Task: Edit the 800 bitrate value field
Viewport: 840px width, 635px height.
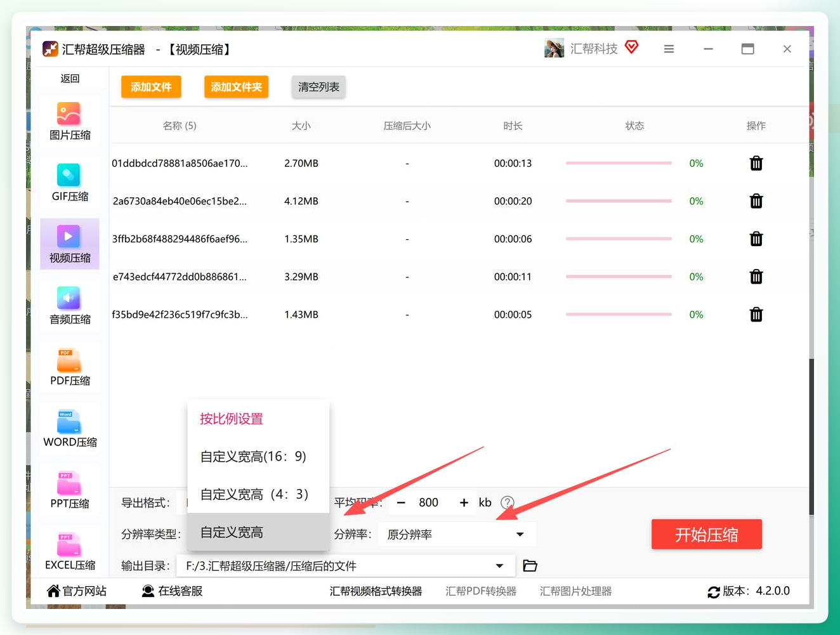Action: (x=429, y=502)
